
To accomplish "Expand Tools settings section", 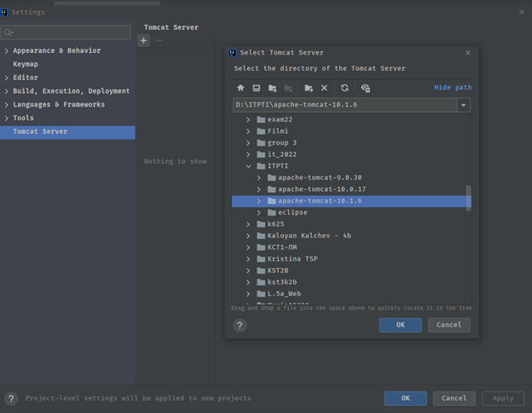I will (6, 119).
